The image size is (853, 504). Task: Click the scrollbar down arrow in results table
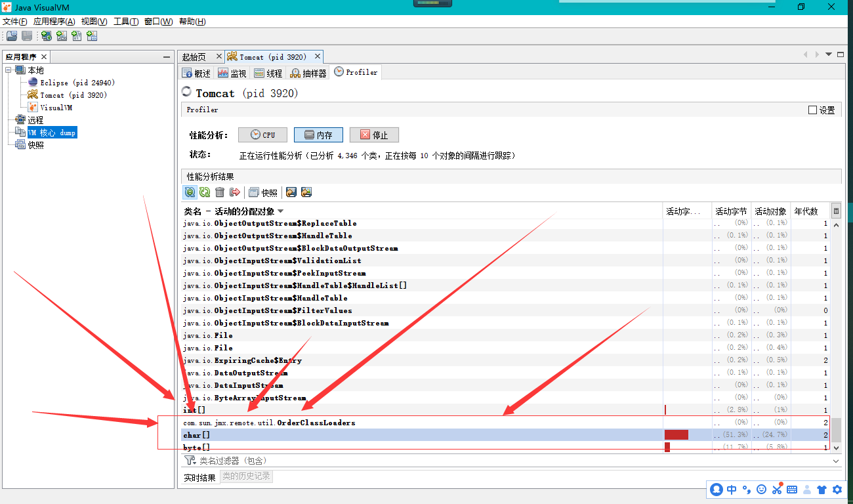(836, 448)
